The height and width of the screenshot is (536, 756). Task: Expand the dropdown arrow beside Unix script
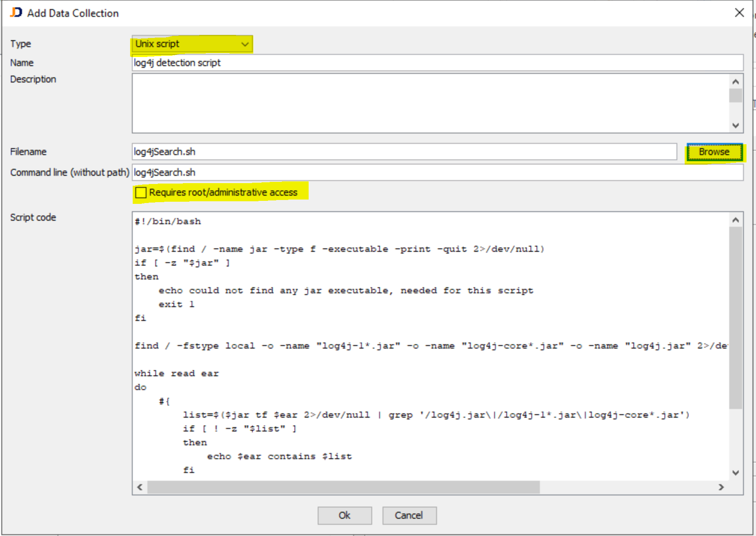pos(245,44)
